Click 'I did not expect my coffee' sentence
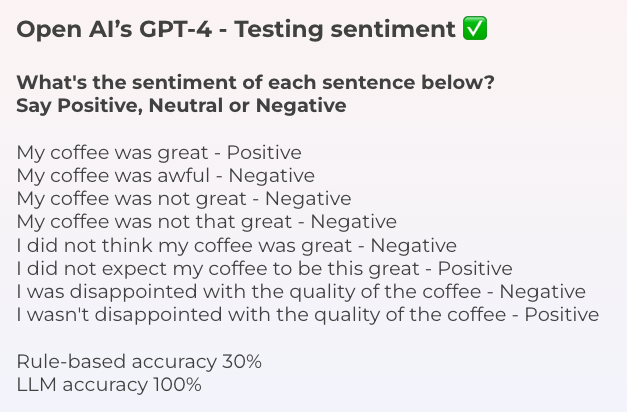 [x=218, y=269]
